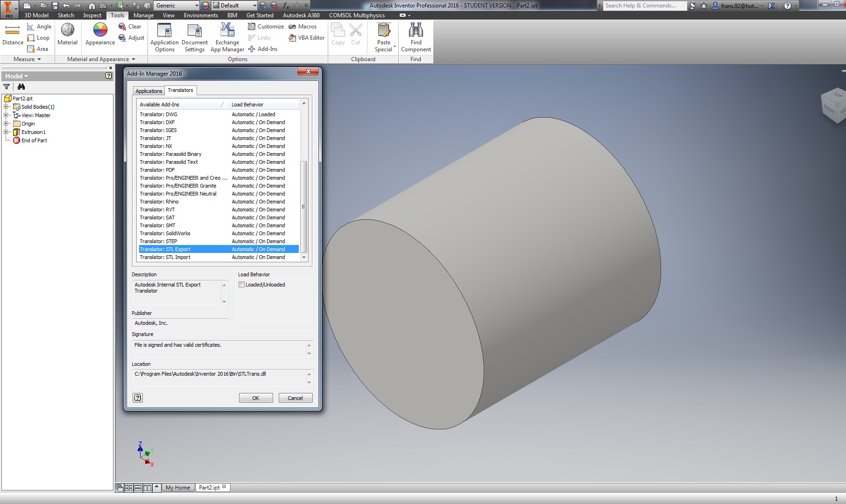Select Translator: Rhino row
846x504 pixels.
click(219, 202)
